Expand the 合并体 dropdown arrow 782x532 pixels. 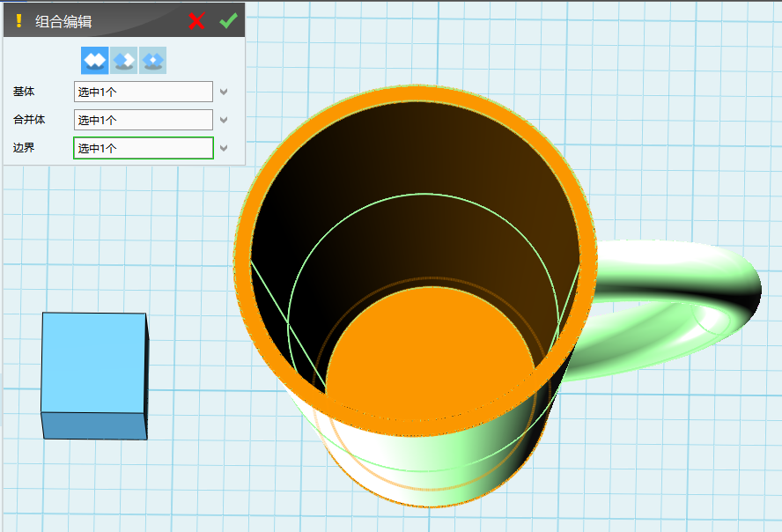pyautogui.click(x=224, y=120)
